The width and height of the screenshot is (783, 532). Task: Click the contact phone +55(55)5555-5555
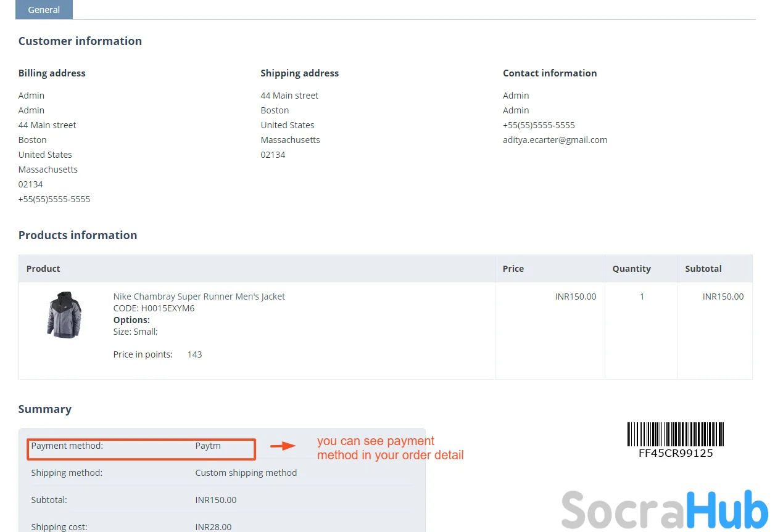[x=539, y=125]
